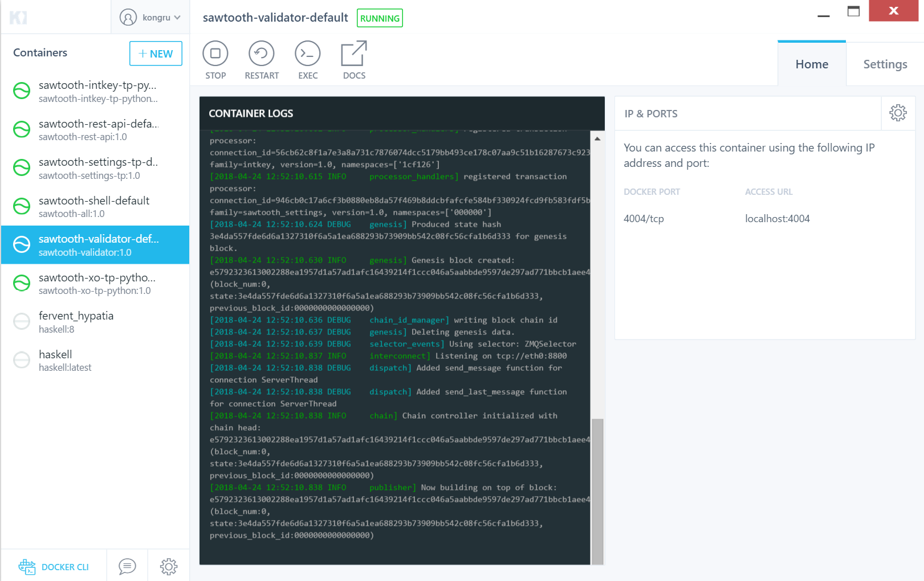Screen dimensions: 924x581
Task: Click the user avatar icon
Action: 128,17
